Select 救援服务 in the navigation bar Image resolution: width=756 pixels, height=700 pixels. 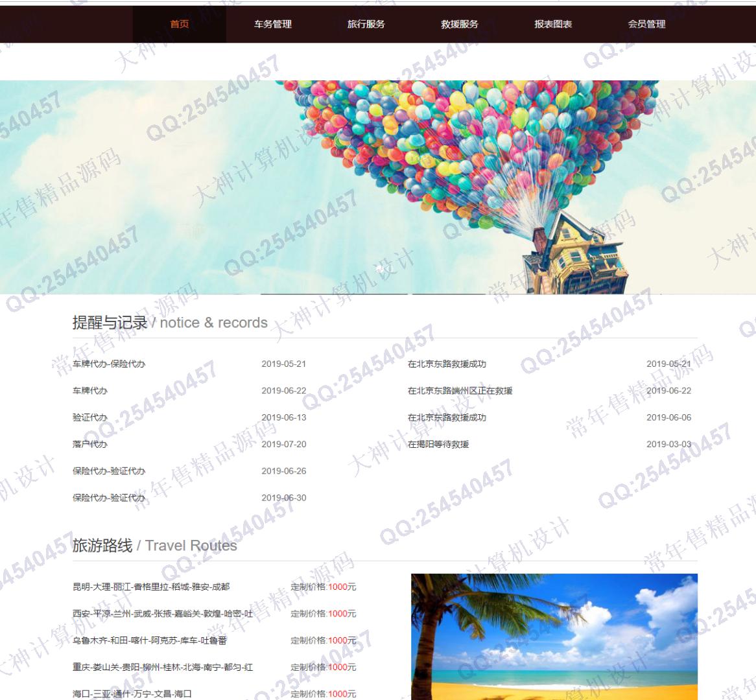460,24
